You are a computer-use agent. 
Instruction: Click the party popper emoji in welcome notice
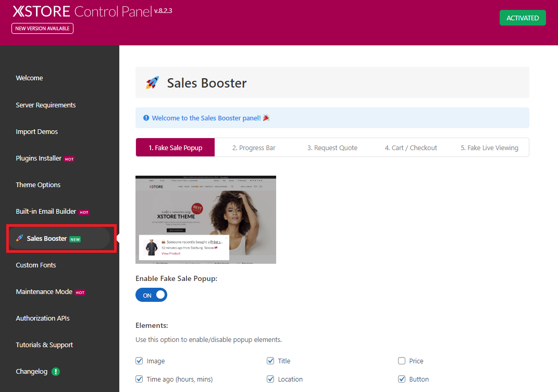(x=266, y=117)
